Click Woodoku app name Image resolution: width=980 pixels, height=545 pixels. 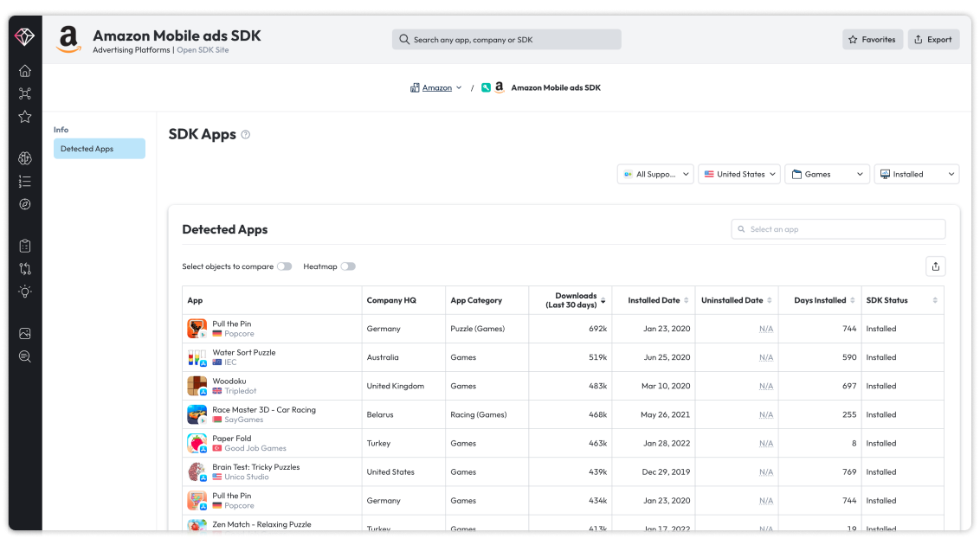pyautogui.click(x=229, y=381)
